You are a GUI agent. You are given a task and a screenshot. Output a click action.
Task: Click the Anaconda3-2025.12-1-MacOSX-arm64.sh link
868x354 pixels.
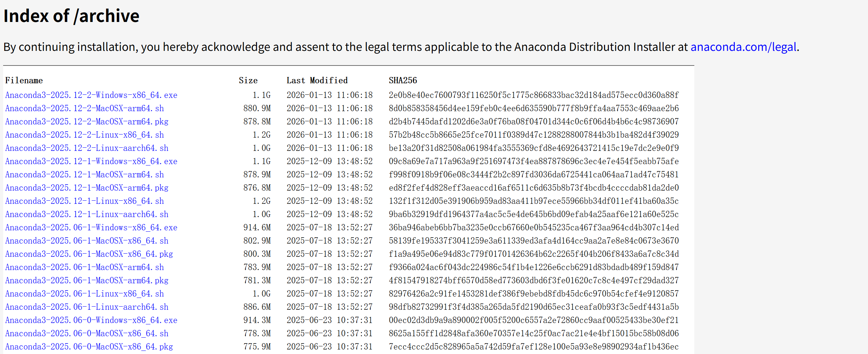(x=84, y=175)
